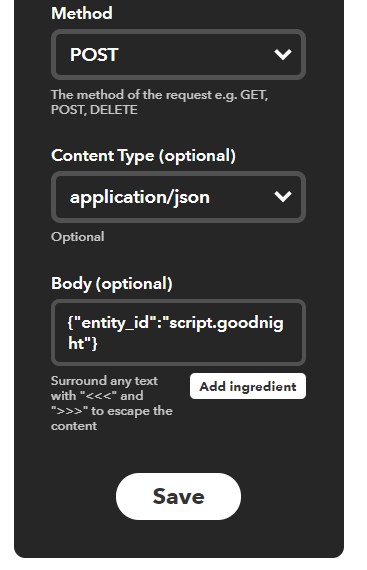This screenshot has width=367, height=570.
Task: Place cursor on "entity_id" in Body
Action: (116, 323)
